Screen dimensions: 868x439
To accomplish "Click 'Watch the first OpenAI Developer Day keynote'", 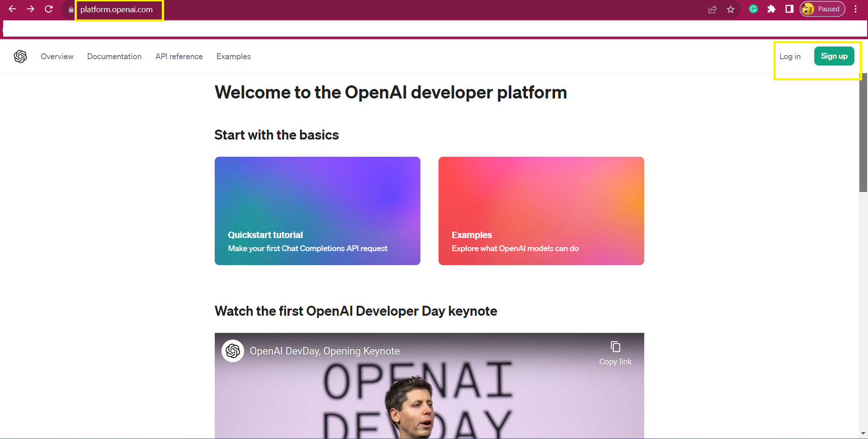I will pos(356,311).
